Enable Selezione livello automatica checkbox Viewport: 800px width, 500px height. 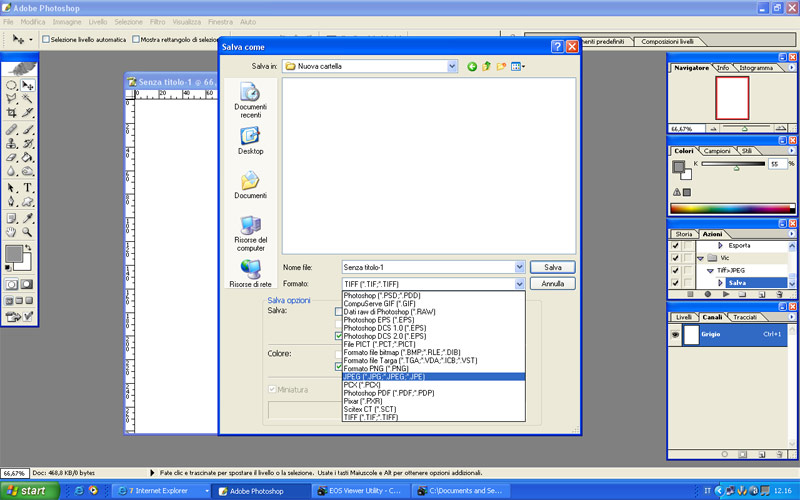coord(45,40)
